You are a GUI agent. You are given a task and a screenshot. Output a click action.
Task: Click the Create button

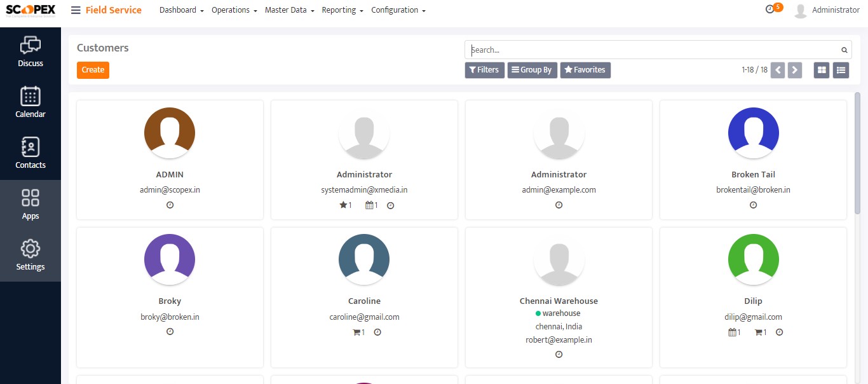point(93,70)
